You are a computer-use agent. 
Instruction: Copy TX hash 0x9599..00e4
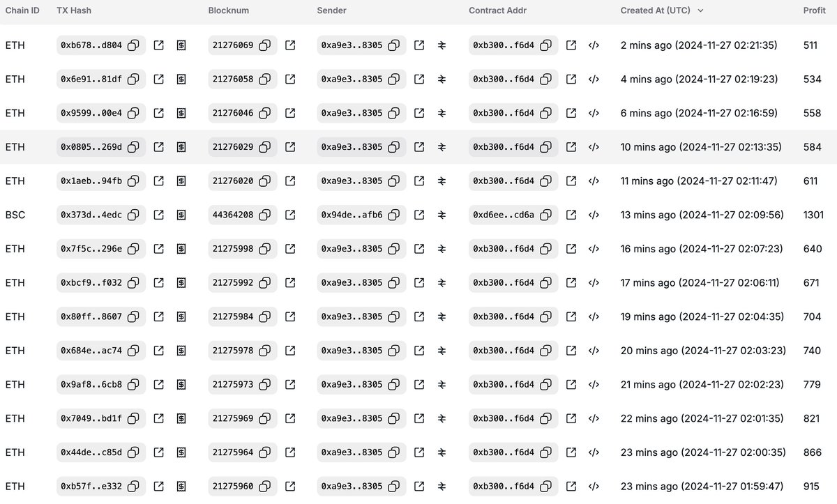pyautogui.click(x=133, y=113)
